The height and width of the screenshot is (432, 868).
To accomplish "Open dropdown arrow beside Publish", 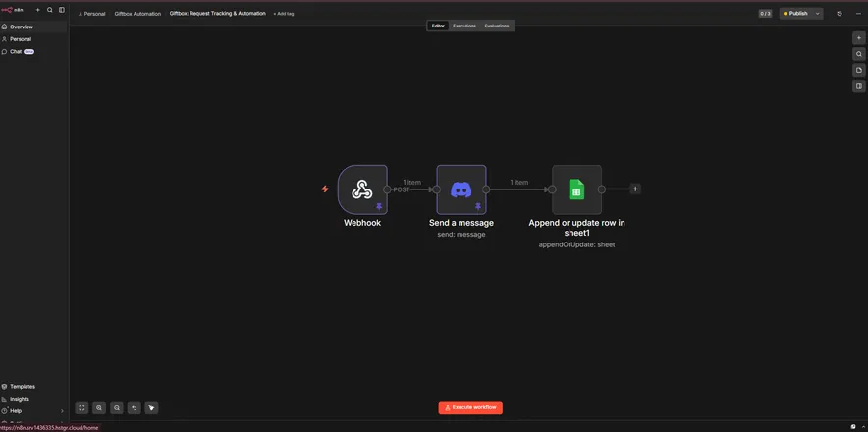I will point(818,14).
